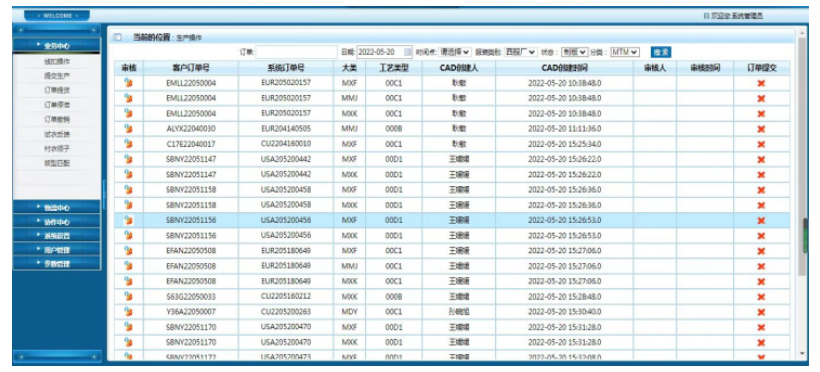The width and height of the screenshot is (820, 372).
Task: Click red X for SBNY22051170 MXF row
Action: [761, 328]
